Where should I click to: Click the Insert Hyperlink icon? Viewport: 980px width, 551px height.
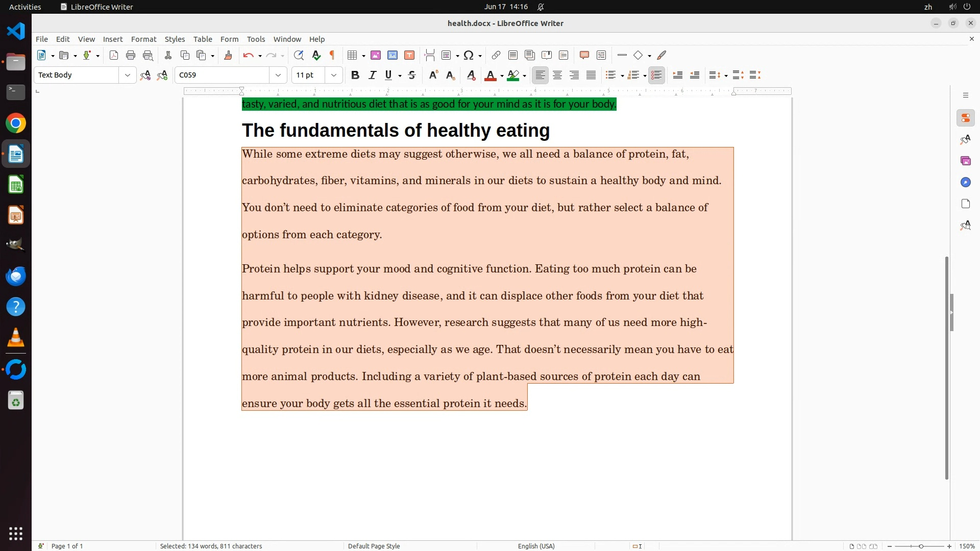tap(496, 56)
